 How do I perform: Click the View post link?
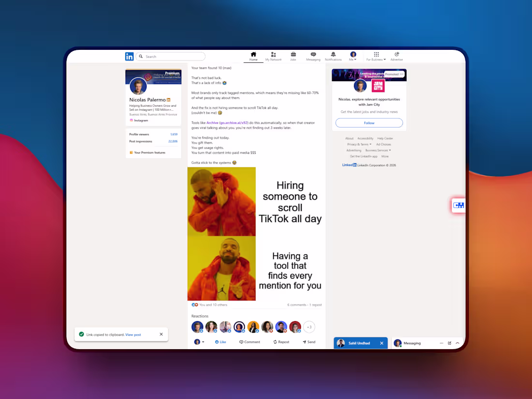coord(133,335)
